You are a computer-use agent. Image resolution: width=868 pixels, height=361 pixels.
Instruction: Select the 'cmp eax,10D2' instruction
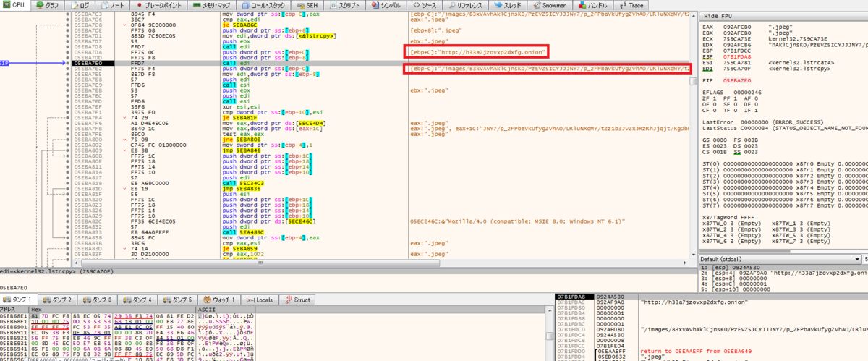(244, 255)
